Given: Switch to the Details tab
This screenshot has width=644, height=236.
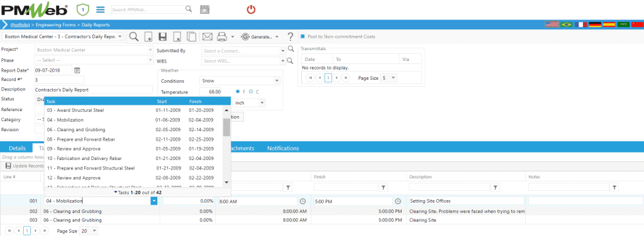Looking at the screenshot, I should coord(18,148).
